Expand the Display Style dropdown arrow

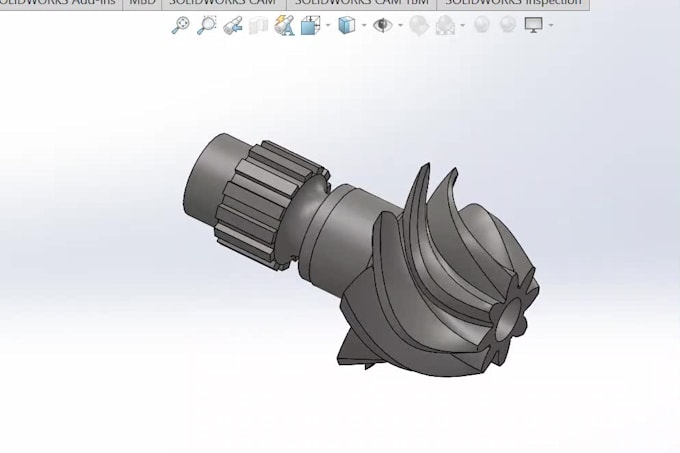coord(364,25)
